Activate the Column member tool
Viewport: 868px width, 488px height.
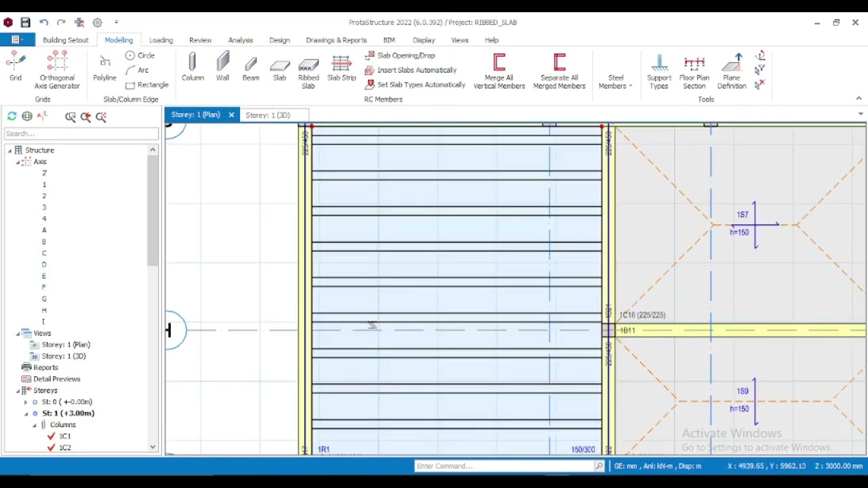point(193,68)
